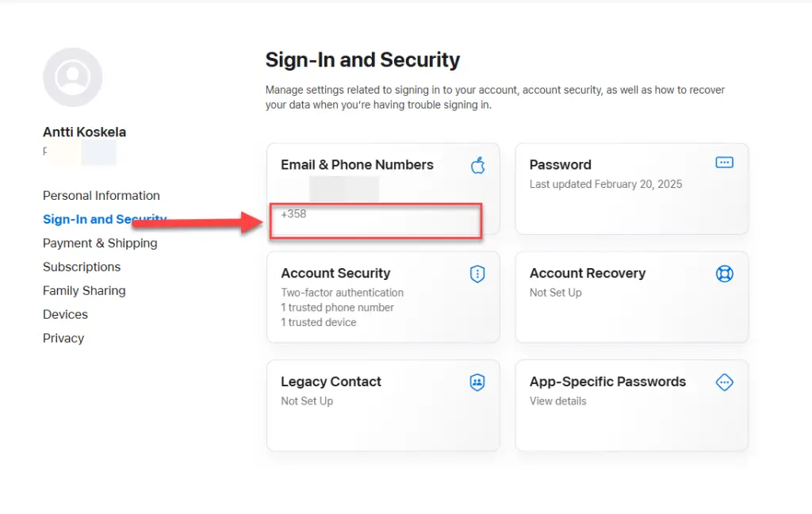
Task: Click the profile avatar placeholder
Action: click(x=72, y=77)
